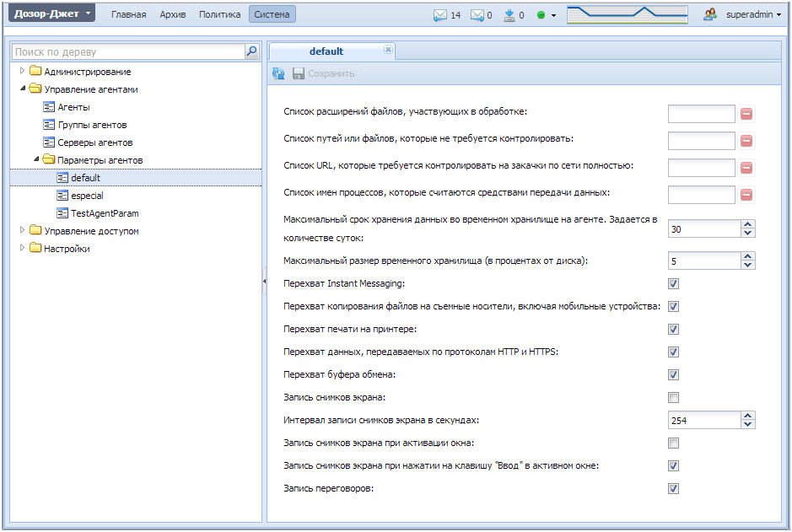Enable the Запись снимков экрана checkbox
Image resolution: width=792 pixels, height=532 pixels.
673,398
